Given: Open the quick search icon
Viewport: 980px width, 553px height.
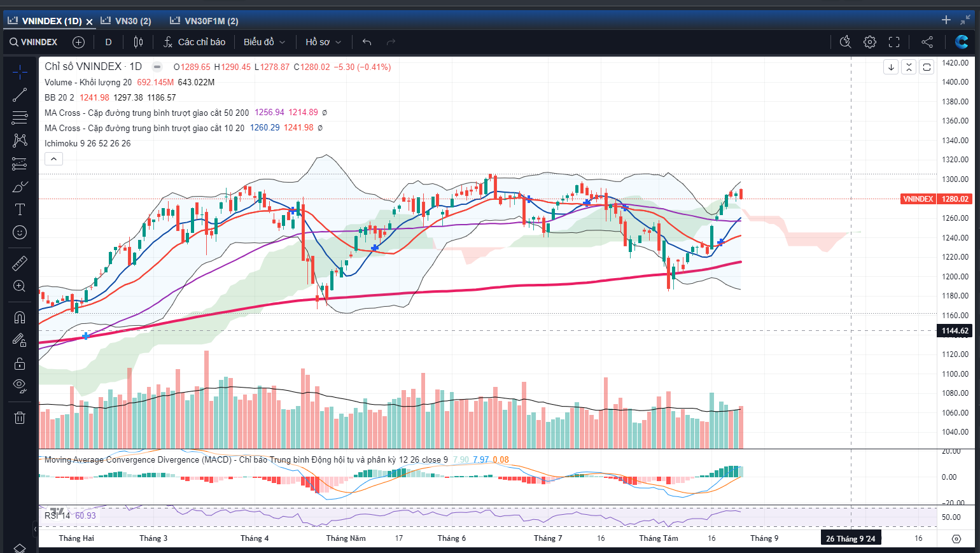Looking at the screenshot, I should [845, 42].
